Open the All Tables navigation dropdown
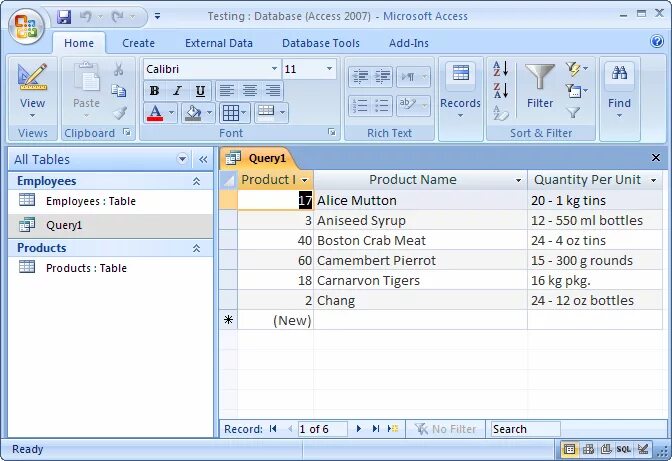Screen dimensions: 672x461 click(x=183, y=159)
